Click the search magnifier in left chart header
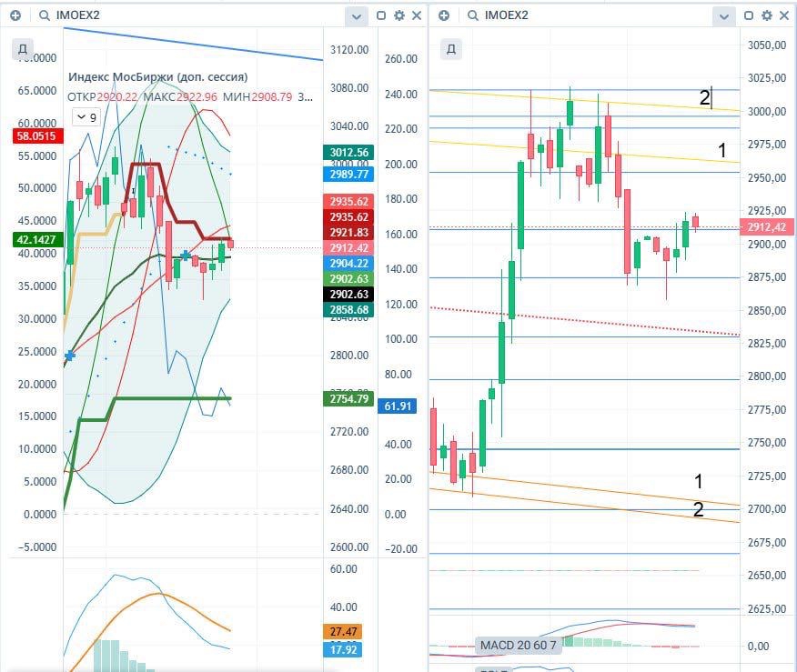The height and width of the screenshot is (672, 797). (x=44, y=15)
